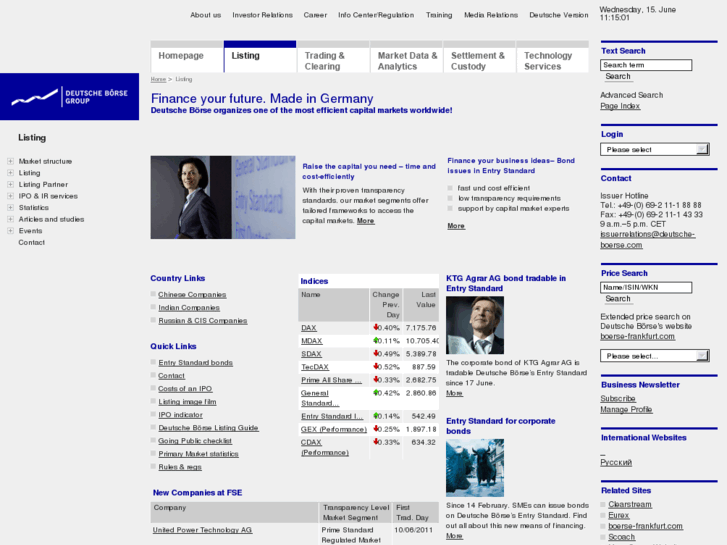Click the KTG Agrar bond photo
Image resolution: width=727 pixels, height=545 pixels.
tap(475, 325)
